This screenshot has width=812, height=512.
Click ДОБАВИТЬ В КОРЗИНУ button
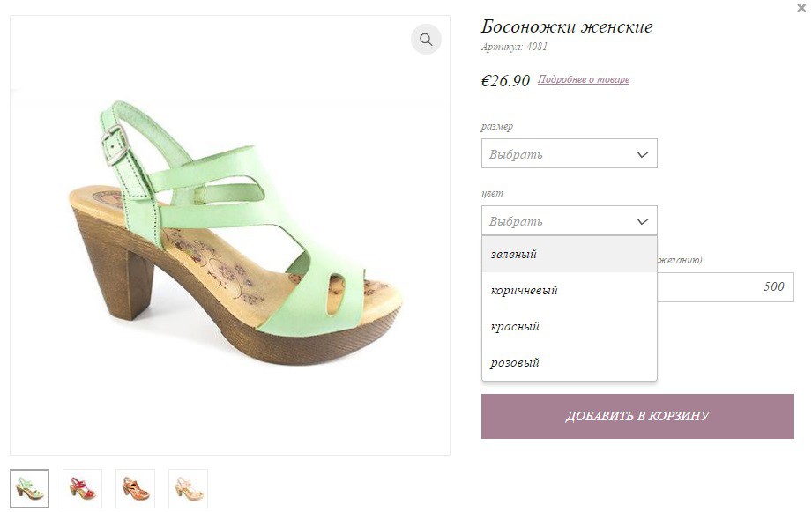coord(637,416)
